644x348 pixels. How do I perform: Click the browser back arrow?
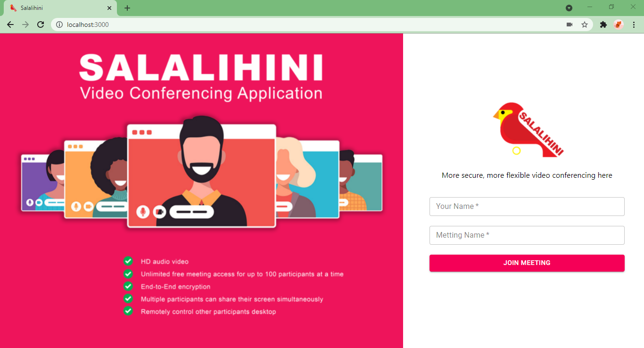pos(10,25)
